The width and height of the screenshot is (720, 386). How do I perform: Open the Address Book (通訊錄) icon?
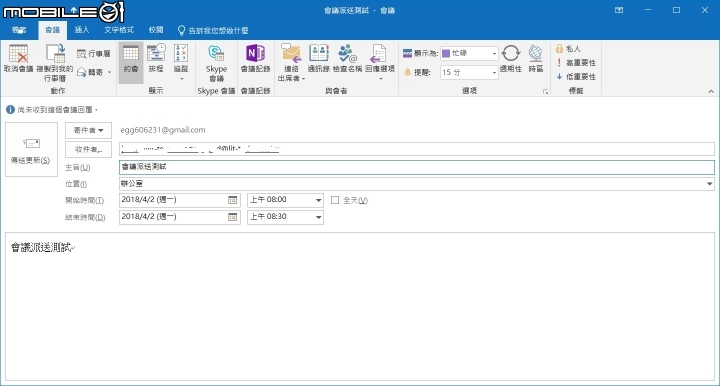[x=319, y=53]
